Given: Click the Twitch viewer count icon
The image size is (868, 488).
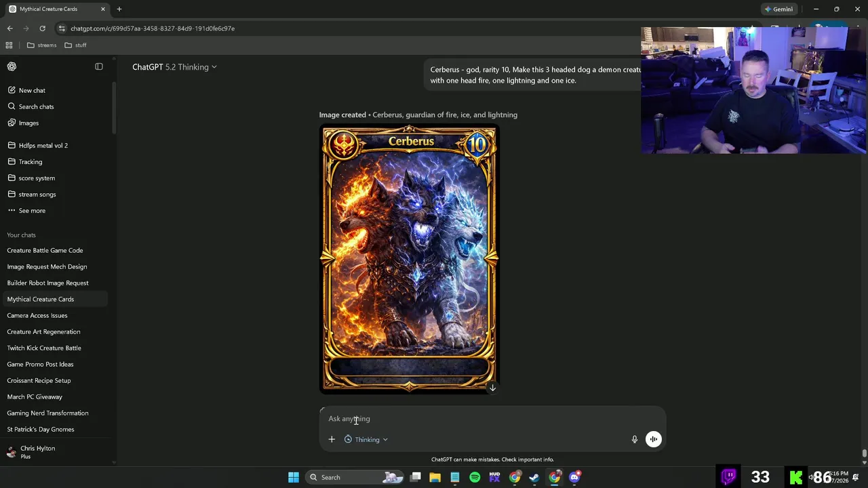Looking at the screenshot, I should [729, 476].
